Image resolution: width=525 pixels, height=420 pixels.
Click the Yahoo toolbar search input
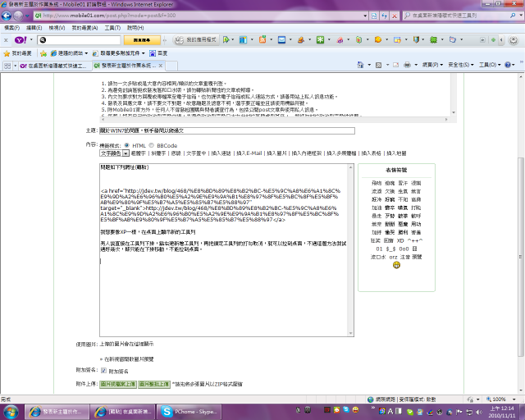(x=79, y=40)
